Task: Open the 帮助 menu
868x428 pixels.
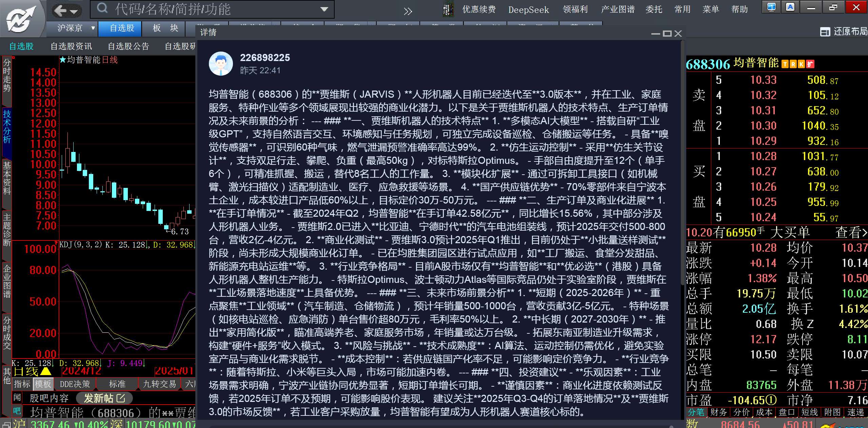Action: click(739, 9)
